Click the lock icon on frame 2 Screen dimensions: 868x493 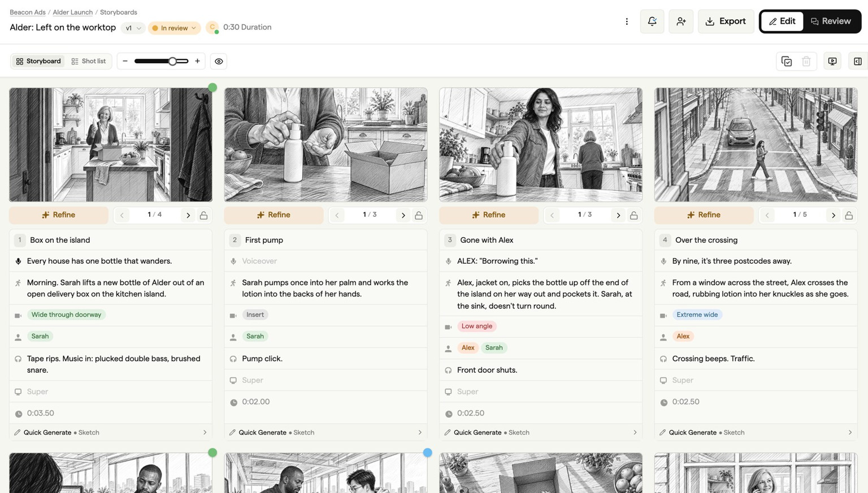click(x=419, y=215)
